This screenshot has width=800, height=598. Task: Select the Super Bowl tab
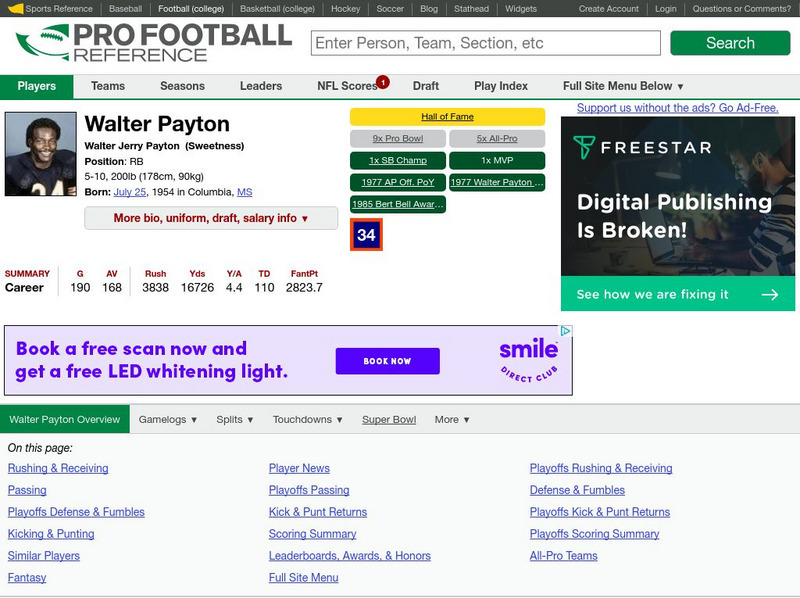(x=389, y=419)
